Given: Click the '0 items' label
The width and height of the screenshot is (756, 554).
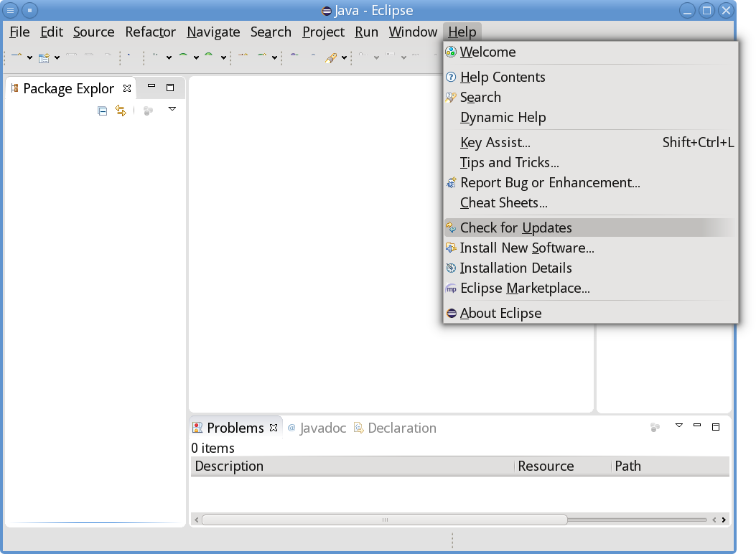Looking at the screenshot, I should click(x=213, y=448).
